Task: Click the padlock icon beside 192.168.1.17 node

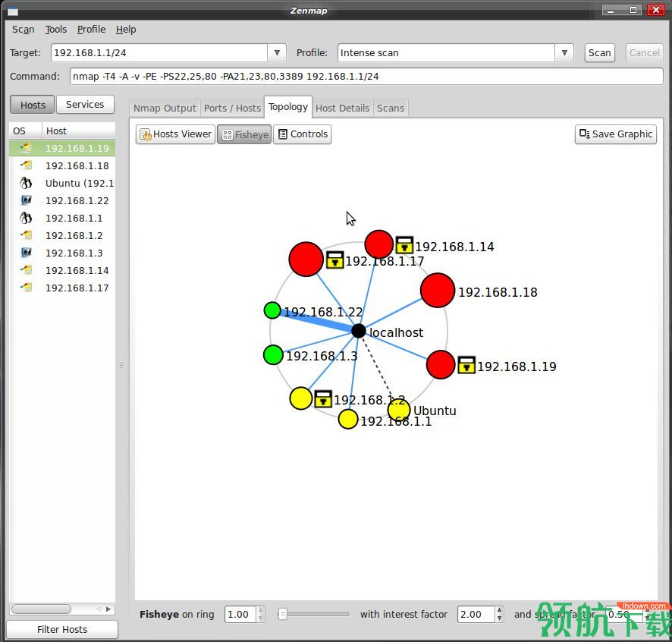Action: pyautogui.click(x=334, y=260)
